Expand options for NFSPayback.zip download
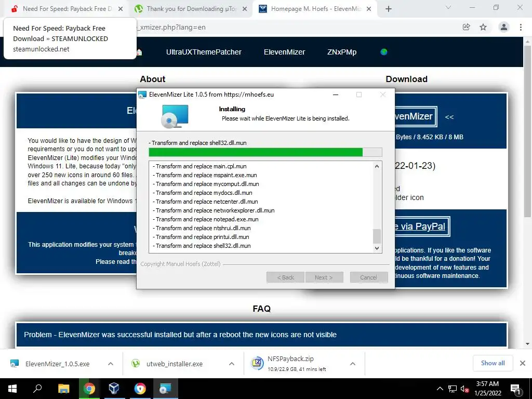Screen dimensions: 532x399 tap(353, 364)
